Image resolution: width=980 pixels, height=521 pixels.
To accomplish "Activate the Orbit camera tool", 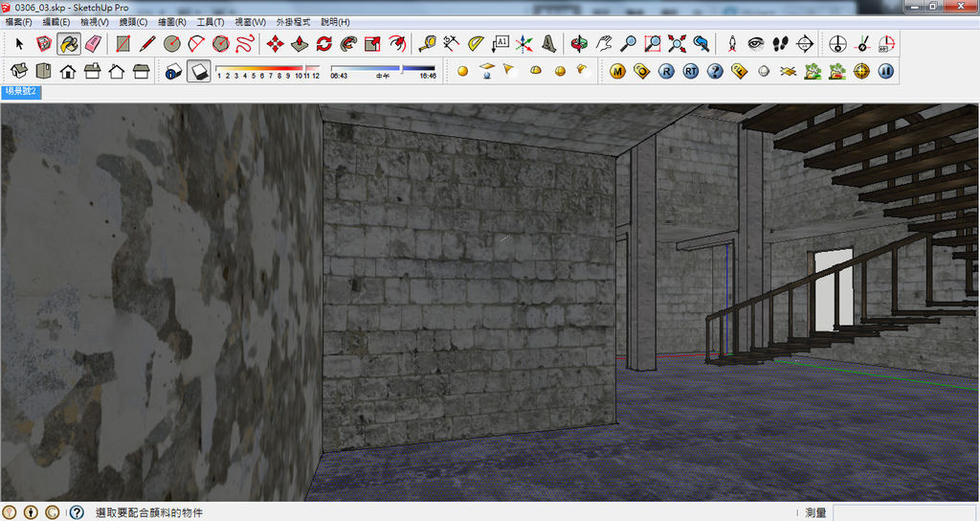I will pos(579,44).
